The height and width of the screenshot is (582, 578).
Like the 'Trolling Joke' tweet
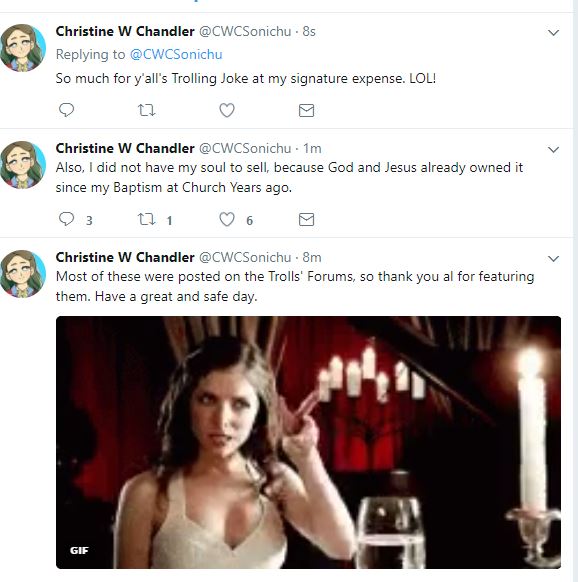(x=227, y=110)
